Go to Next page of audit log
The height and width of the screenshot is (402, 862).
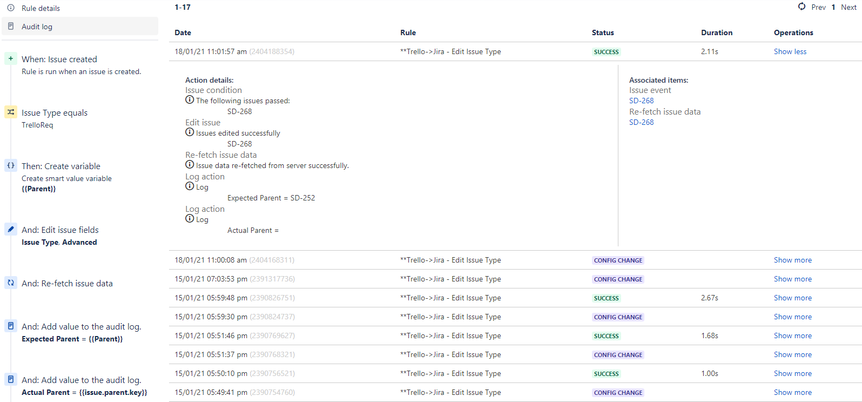click(x=848, y=7)
